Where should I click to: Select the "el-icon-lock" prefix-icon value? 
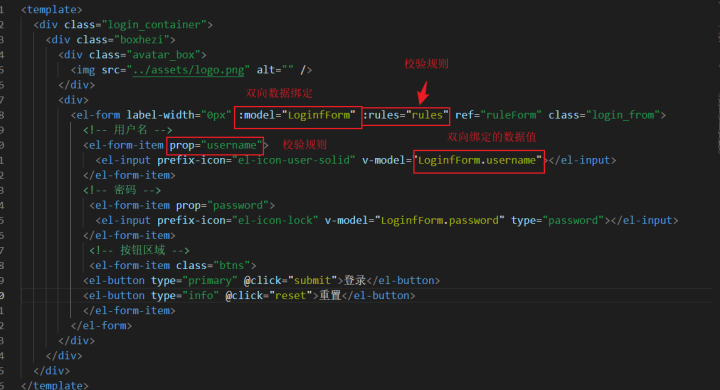(275, 220)
